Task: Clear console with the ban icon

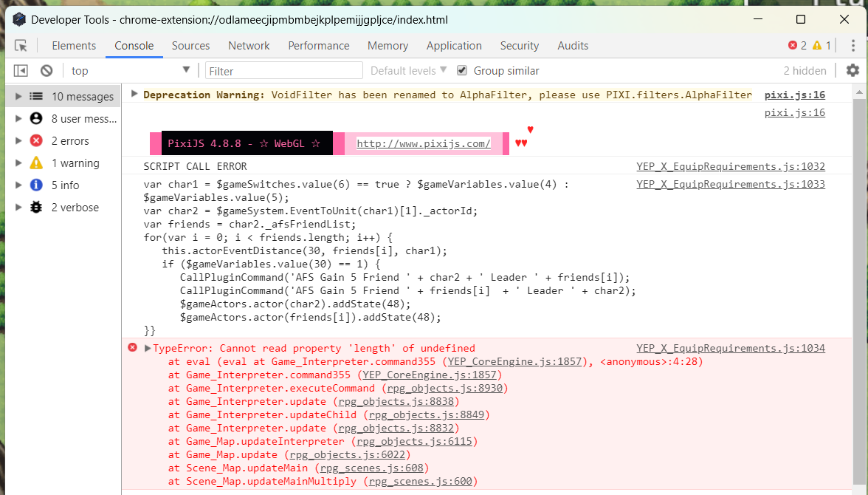Action: point(46,71)
